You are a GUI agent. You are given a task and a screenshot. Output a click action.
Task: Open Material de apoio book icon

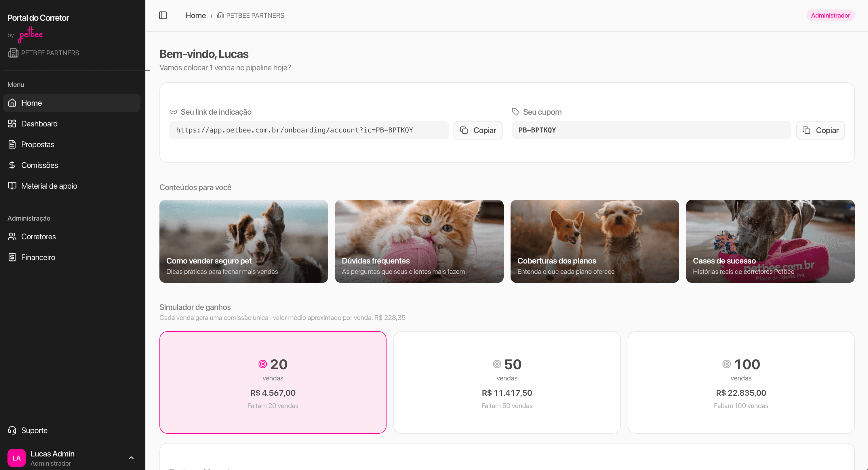[x=12, y=186]
